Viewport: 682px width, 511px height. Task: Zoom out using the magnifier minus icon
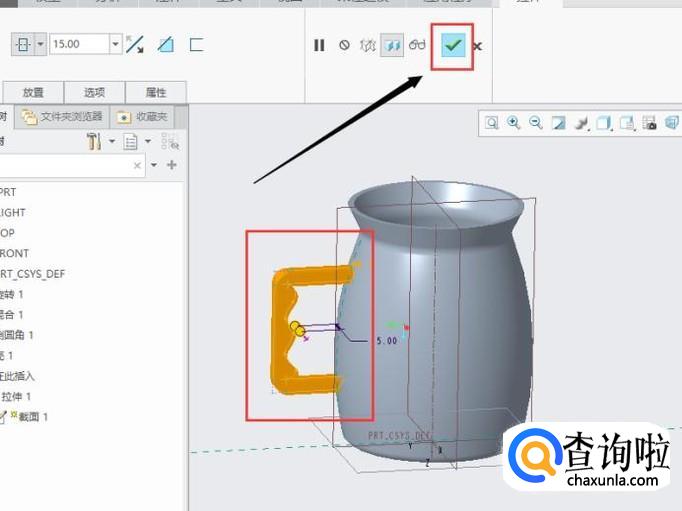[536, 123]
